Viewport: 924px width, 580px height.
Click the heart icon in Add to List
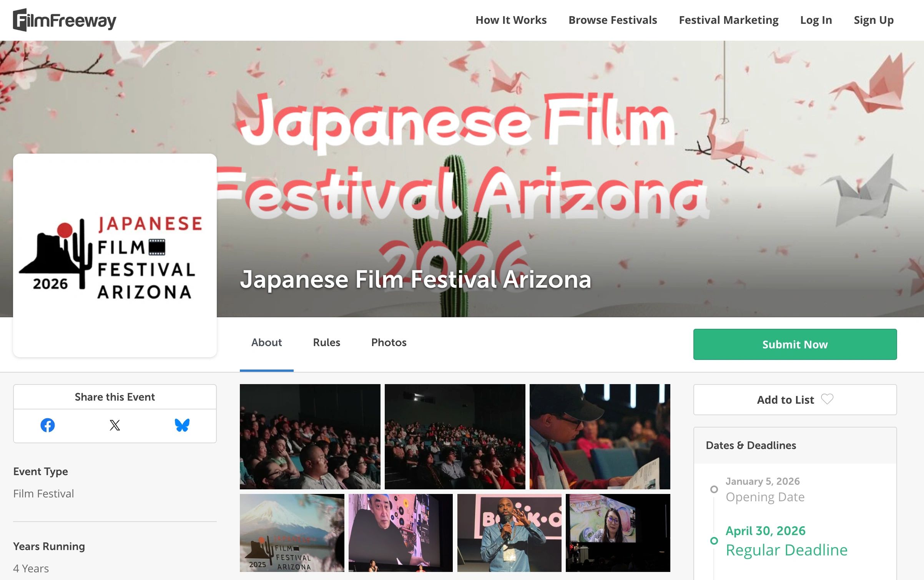827,399
